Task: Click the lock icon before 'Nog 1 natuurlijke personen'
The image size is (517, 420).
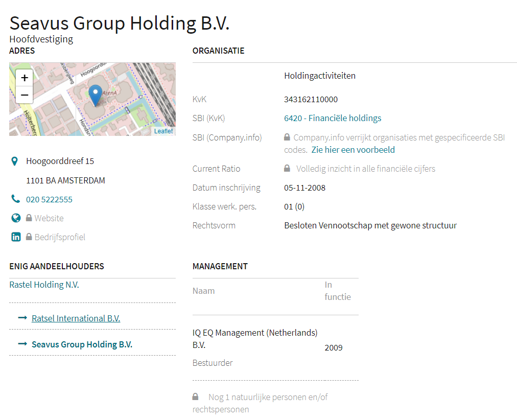Action: coord(196,396)
